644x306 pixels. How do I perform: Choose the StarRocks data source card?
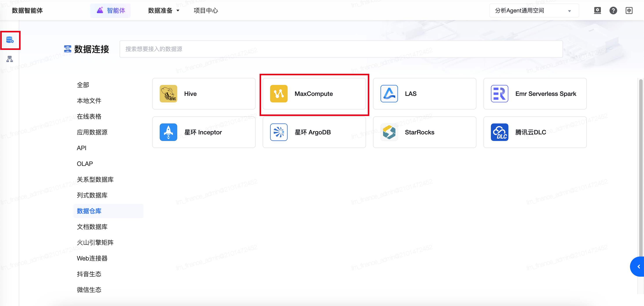[x=425, y=132]
